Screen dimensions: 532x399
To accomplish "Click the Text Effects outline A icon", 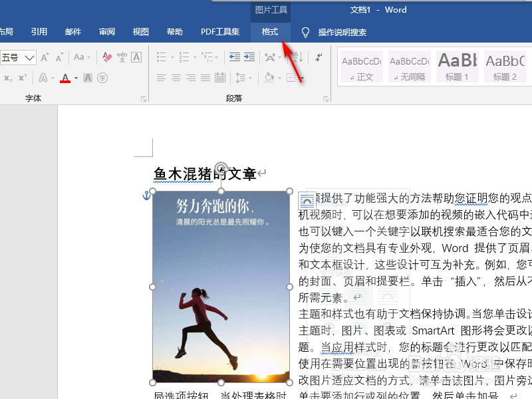I will coord(45,77).
